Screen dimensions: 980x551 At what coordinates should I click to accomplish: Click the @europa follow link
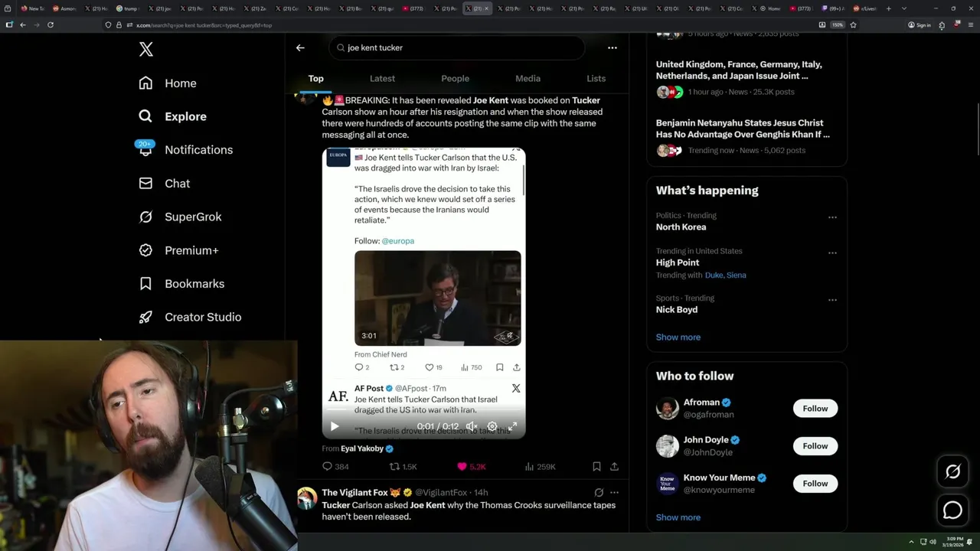(397, 240)
